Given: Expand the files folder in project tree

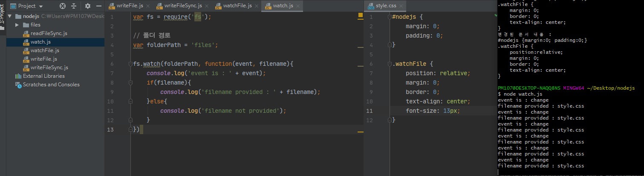Looking at the screenshot, I should click(17, 25).
